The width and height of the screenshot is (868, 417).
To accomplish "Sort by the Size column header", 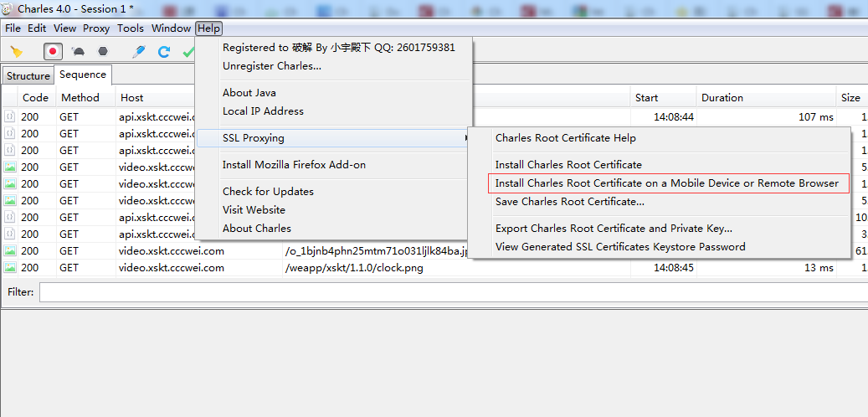I will tap(852, 97).
